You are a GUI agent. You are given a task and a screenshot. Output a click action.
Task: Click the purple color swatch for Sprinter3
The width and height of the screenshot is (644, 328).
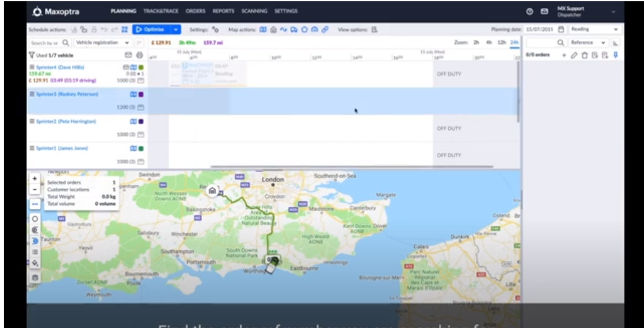[x=141, y=94]
